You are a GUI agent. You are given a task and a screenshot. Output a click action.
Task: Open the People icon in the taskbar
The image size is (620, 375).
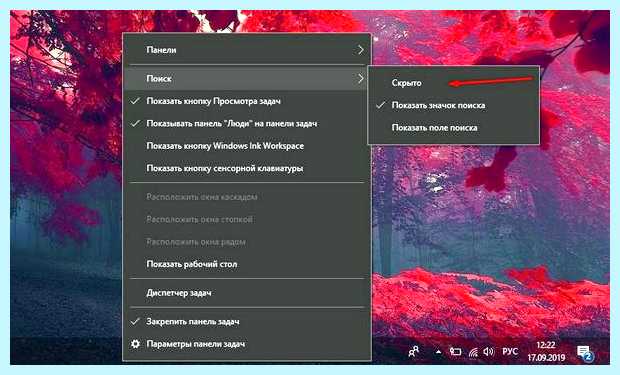tap(414, 351)
